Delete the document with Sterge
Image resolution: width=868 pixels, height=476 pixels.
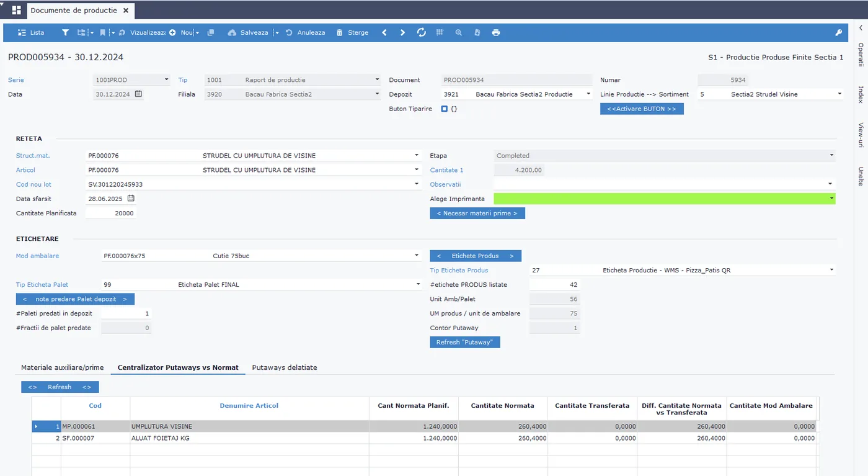352,32
